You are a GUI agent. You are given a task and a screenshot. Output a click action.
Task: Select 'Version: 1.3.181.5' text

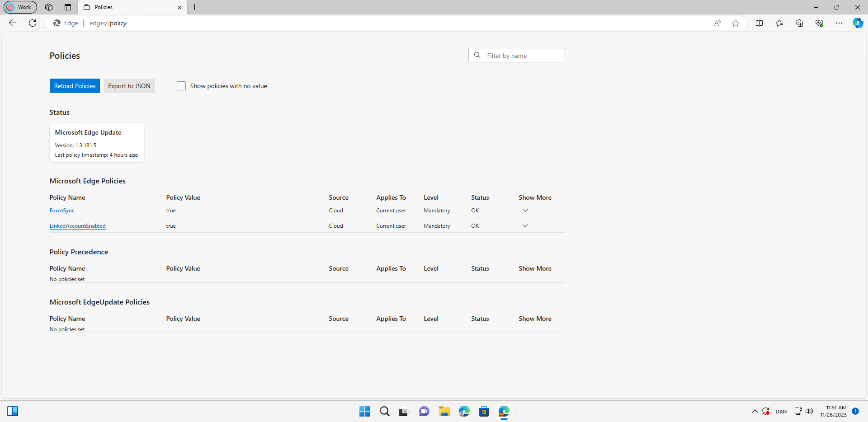[75, 145]
